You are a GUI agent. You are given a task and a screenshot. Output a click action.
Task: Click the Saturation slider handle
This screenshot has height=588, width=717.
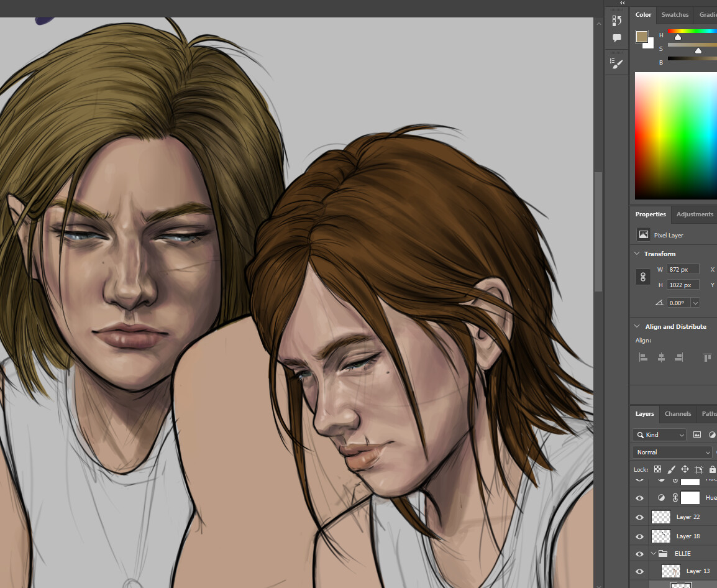tap(698, 51)
